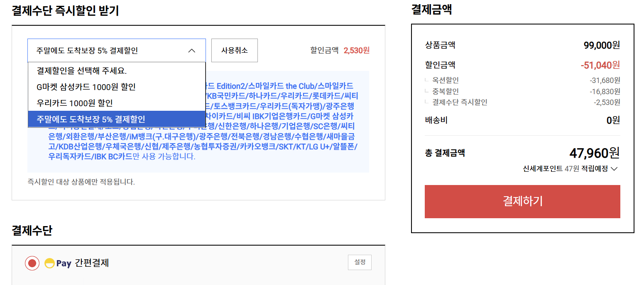
Task: Select the Smile Pay 간편결제 radio button
Action: (x=32, y=263)
